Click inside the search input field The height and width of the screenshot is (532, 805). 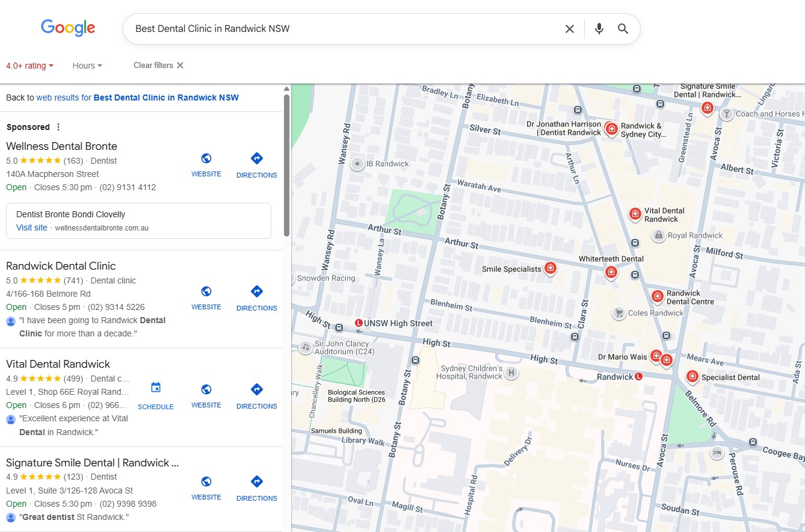pyautogui.click(x=343, y=29)
